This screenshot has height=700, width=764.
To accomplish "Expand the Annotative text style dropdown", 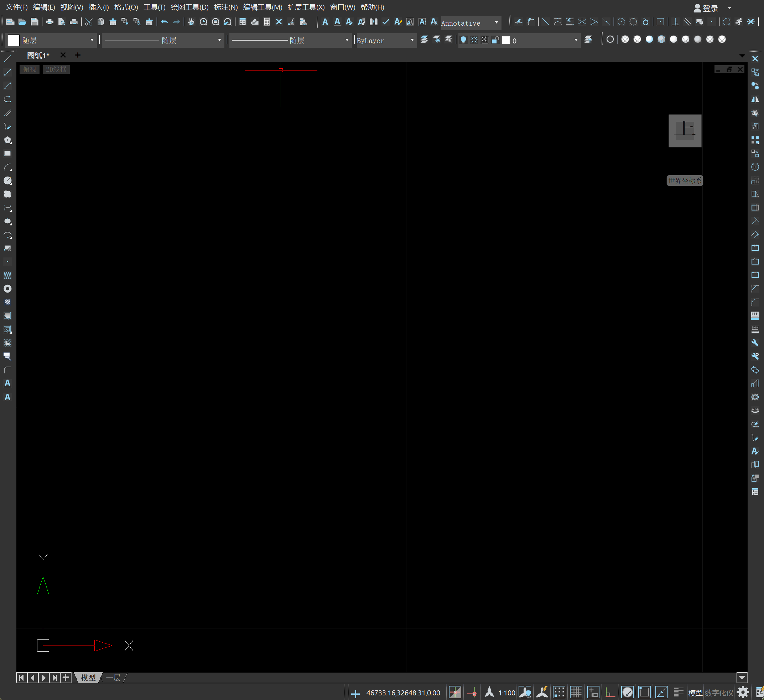I will pyautogui.click(x=496, y=23).
